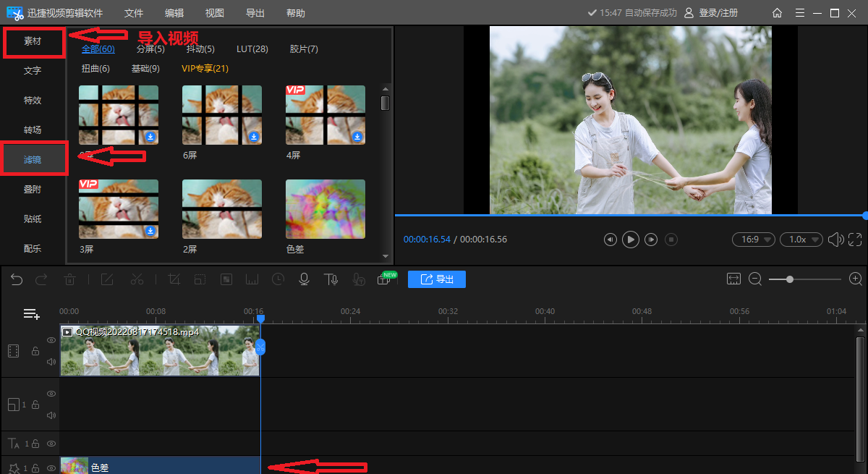Open the 16:9 aspect ratio dropdown

click(753, 240)
